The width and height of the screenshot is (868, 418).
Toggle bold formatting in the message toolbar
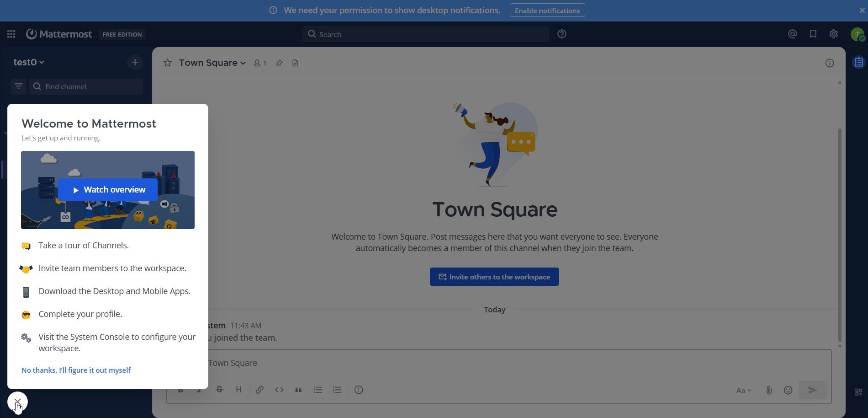pos(180,390)
